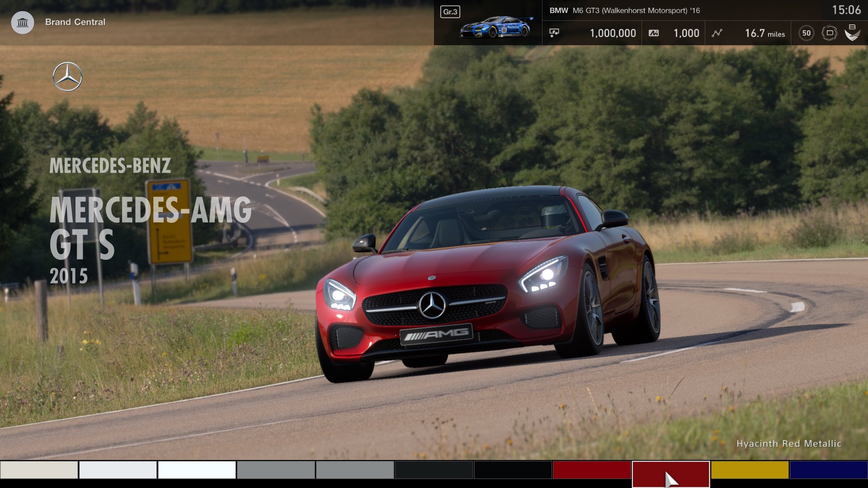Click the odometer miles icon
The image size is (868, 488).
[718, 33]
